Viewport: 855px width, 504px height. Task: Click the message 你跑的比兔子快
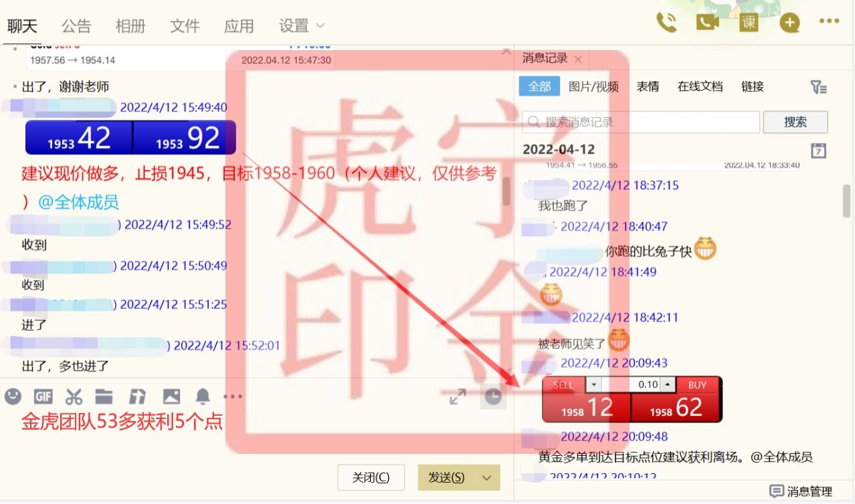(648, 252)
